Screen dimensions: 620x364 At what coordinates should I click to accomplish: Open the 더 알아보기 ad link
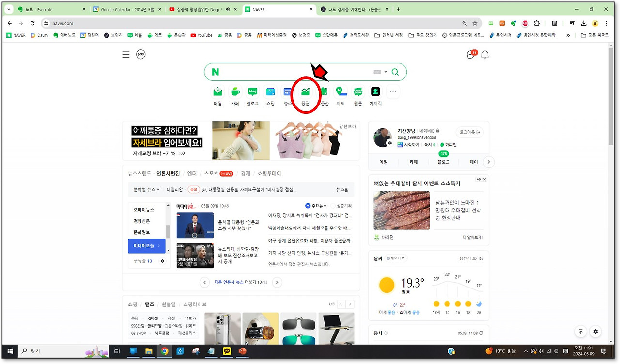pos(473,237)
